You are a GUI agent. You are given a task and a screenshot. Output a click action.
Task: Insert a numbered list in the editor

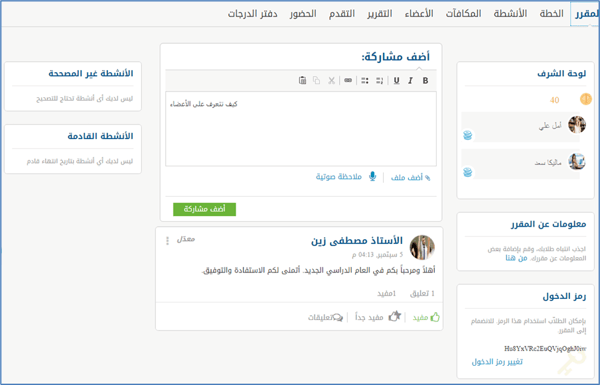point(379,80)
